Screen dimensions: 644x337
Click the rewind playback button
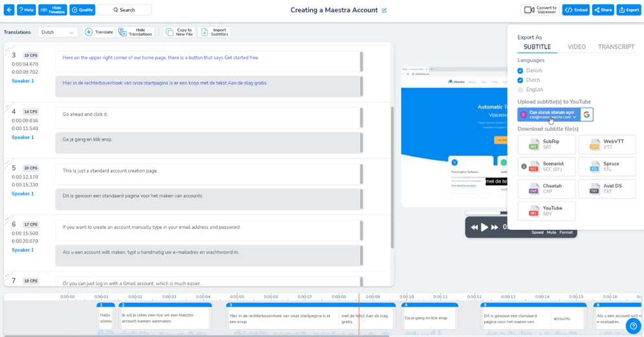coord(474,227)
